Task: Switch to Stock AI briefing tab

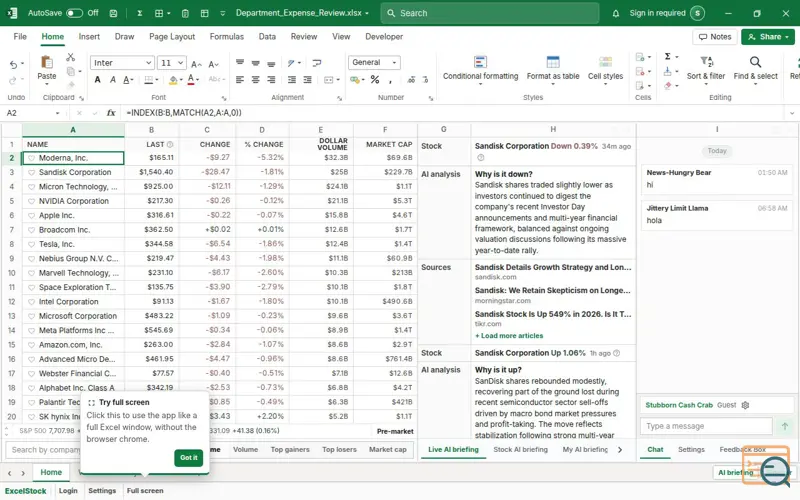Action: tap(520, 449)
